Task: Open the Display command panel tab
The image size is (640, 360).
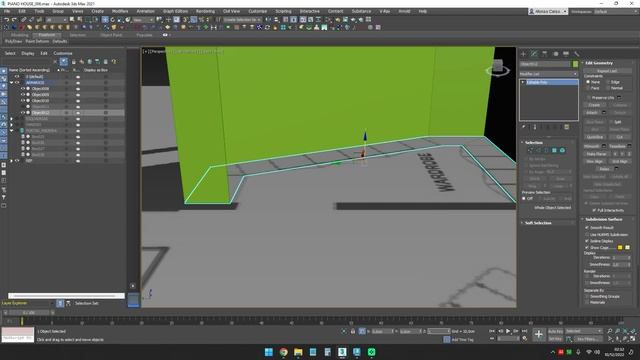Action: [566, 54]
